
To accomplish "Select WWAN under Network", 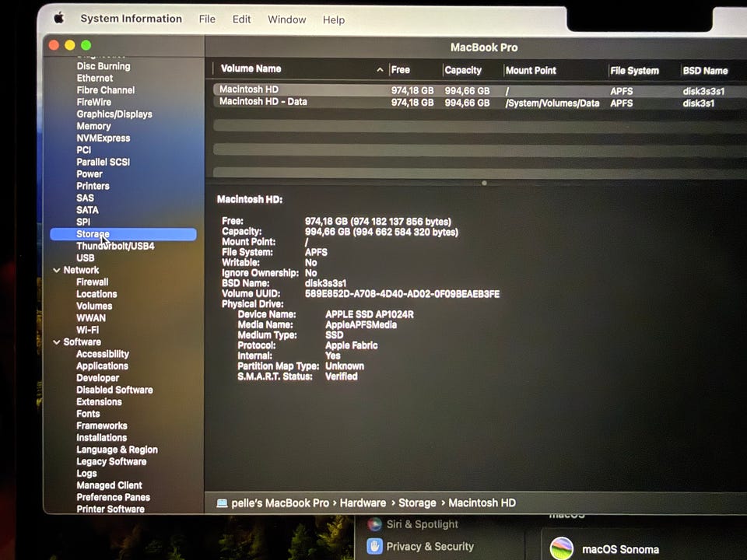I will pos(91,317).
